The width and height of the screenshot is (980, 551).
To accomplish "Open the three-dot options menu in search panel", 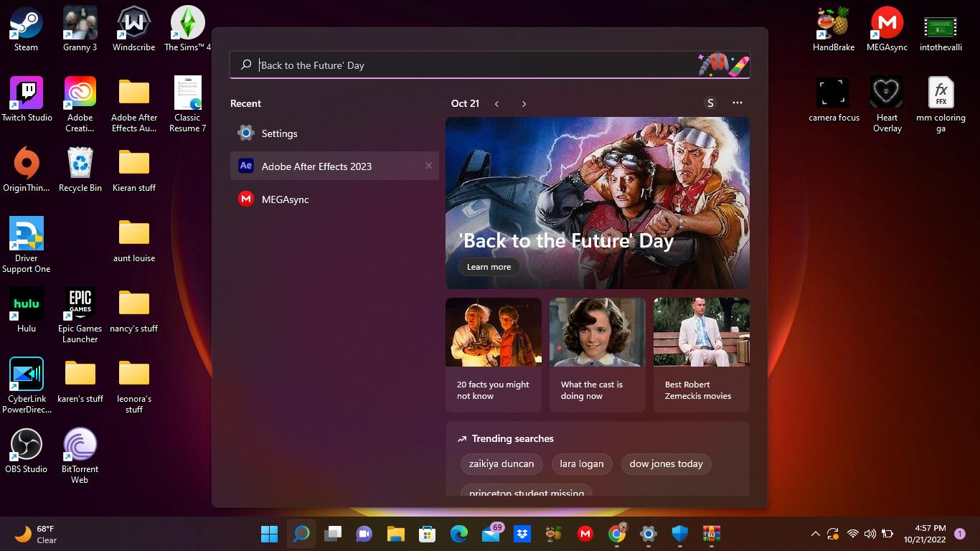I will [x=737, y=103].
